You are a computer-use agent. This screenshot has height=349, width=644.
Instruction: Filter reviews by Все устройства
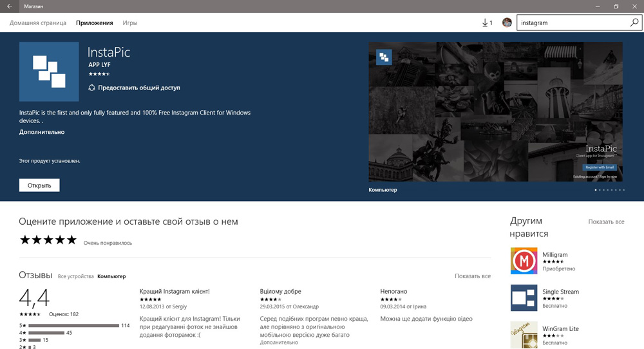coord(75,276)
